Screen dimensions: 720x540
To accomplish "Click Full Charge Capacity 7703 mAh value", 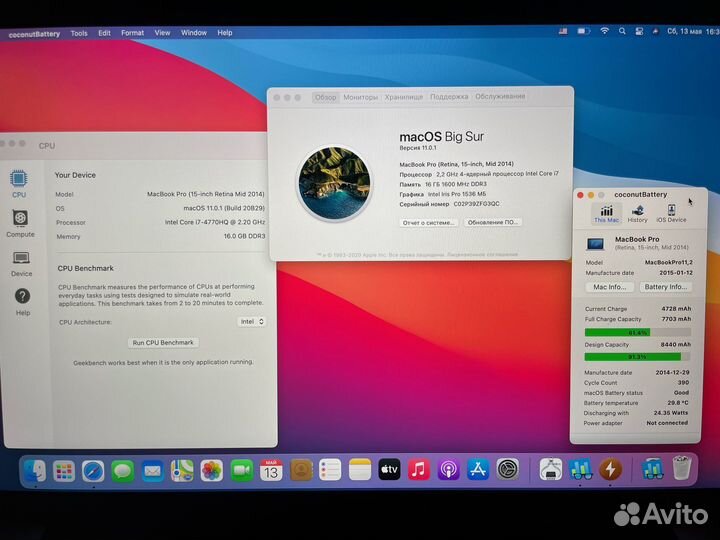I will pyautogui.click(x=676, y=319).
